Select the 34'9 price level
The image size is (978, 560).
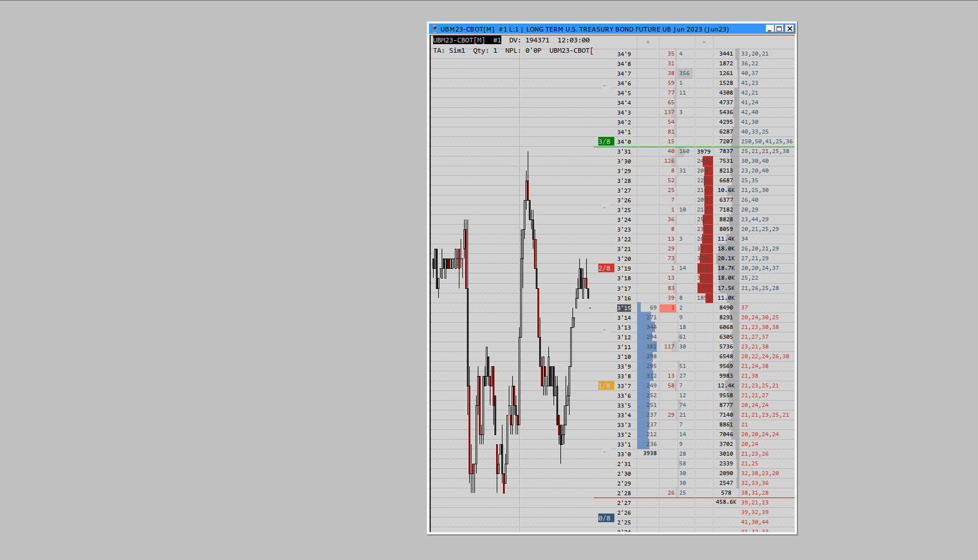(624, 54)
